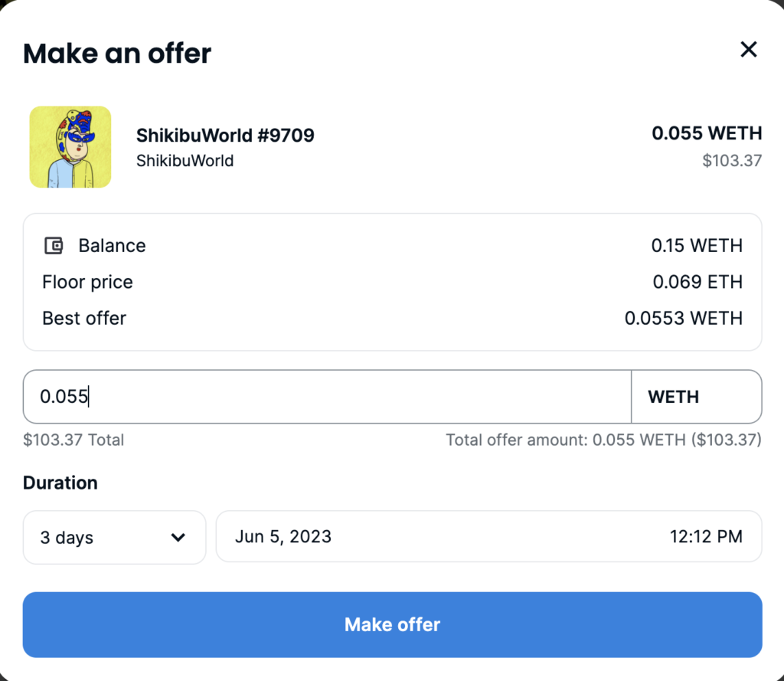Click the wallet icon beside Balance
This screenshot has width=784, height=681.
(54, 246)
